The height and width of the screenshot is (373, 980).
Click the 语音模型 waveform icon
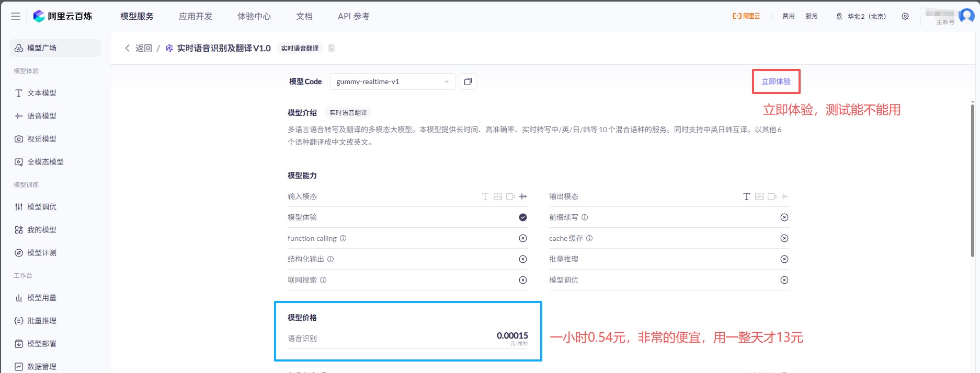click(x=19, y=116)
